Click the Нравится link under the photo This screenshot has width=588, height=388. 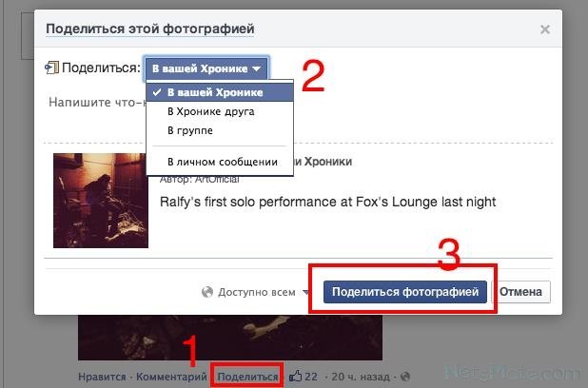coord(102,377)
